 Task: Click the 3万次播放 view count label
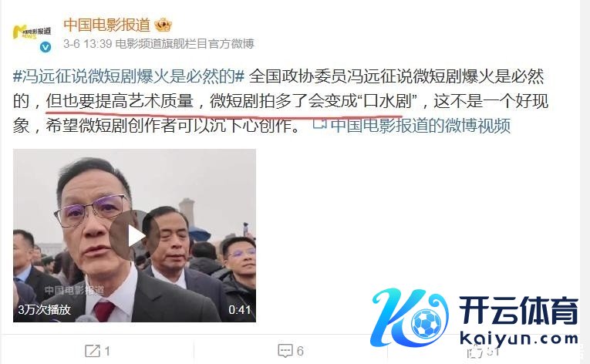45,309
